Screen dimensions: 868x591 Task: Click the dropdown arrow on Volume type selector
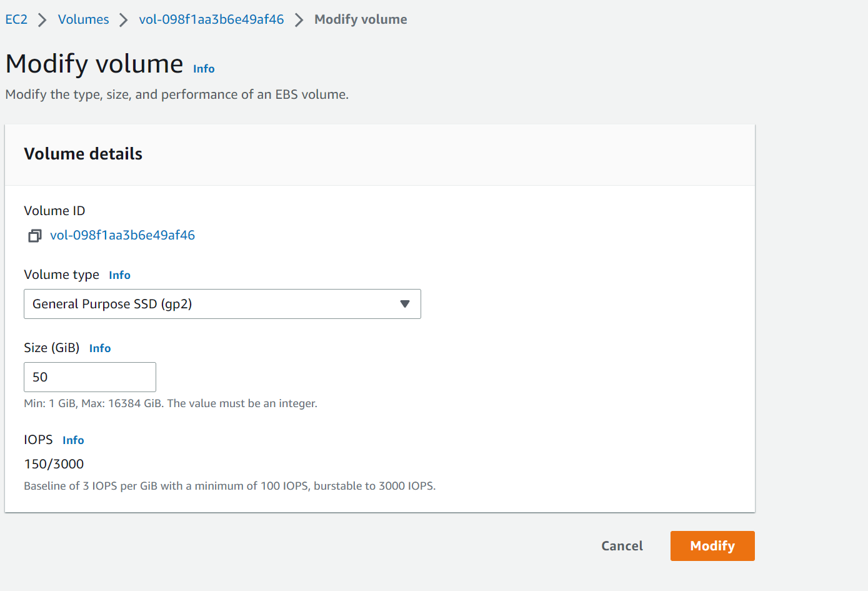[x=405, y=304]
